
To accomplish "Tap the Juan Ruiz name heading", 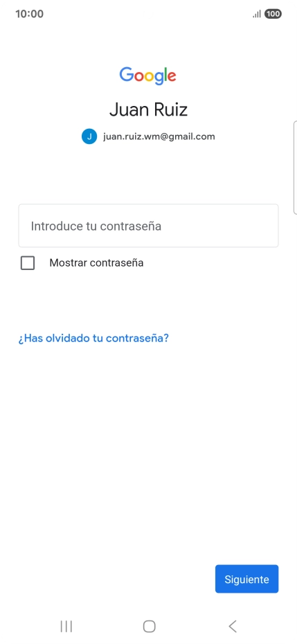I will click(x=148, y=109).
